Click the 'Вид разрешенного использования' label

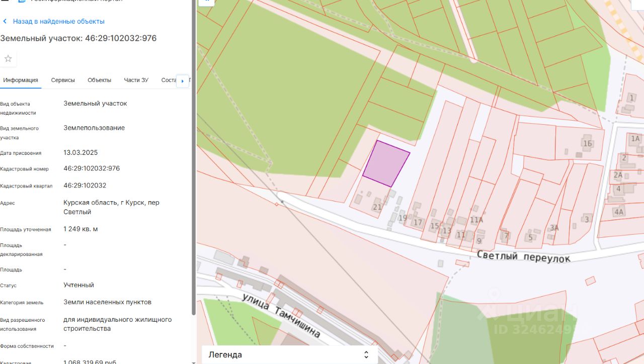[23, 324]
